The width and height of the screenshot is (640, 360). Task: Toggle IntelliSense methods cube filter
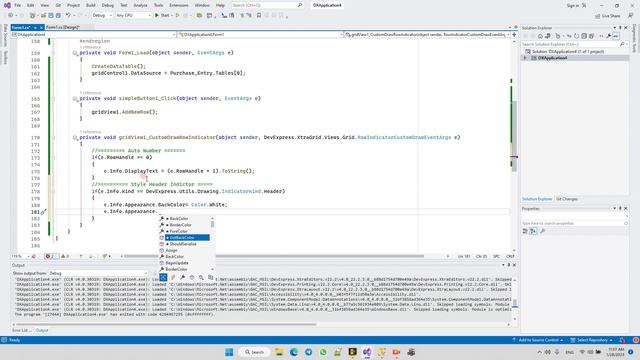pos(192,278)
